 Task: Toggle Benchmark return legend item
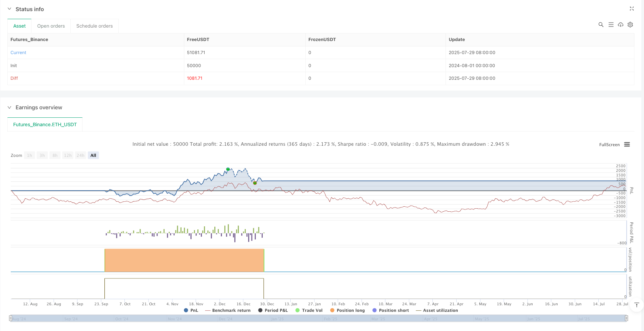click(228, 310)
